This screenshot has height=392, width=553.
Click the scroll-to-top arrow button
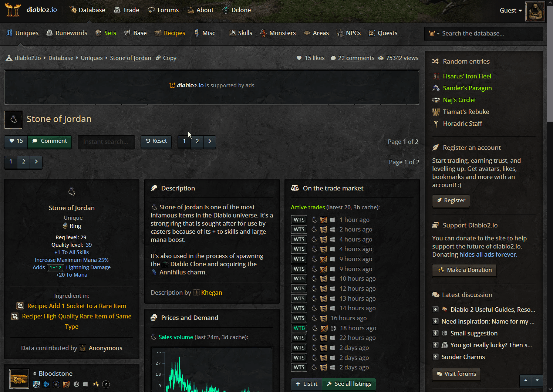point(525,380)
